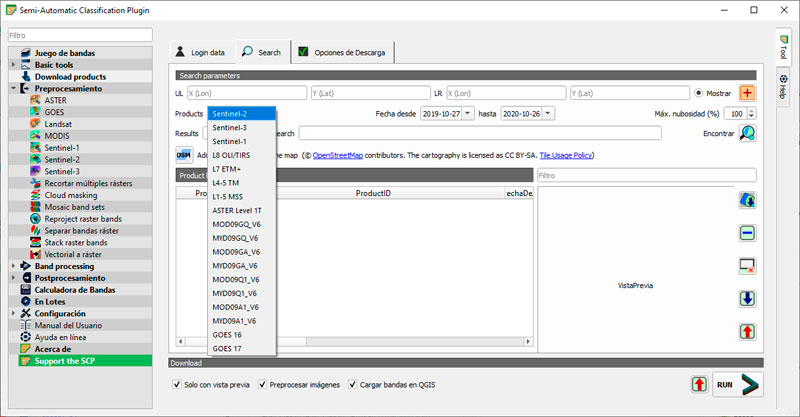
Task: Open the ASTER preprocessing tool
Action: click(55, 100)
